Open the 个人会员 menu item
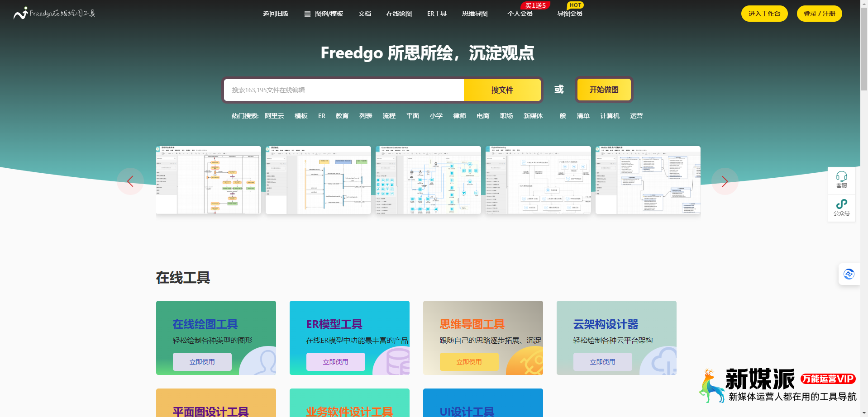The image size is (868, 417). point(520,14)
